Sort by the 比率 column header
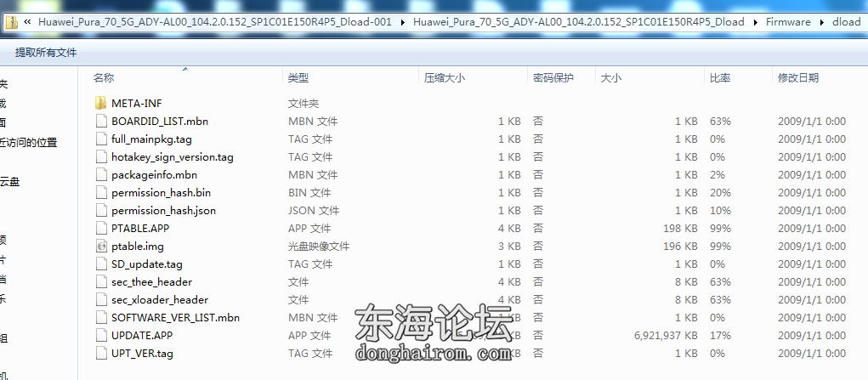The image size is (868, 380). pyautogui.click(x=720, y=78)
